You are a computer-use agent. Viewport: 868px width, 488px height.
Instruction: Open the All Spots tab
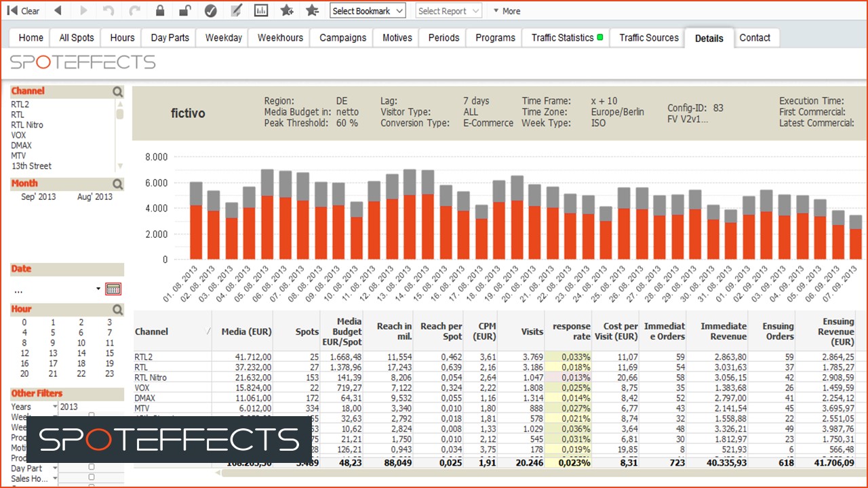77,38
